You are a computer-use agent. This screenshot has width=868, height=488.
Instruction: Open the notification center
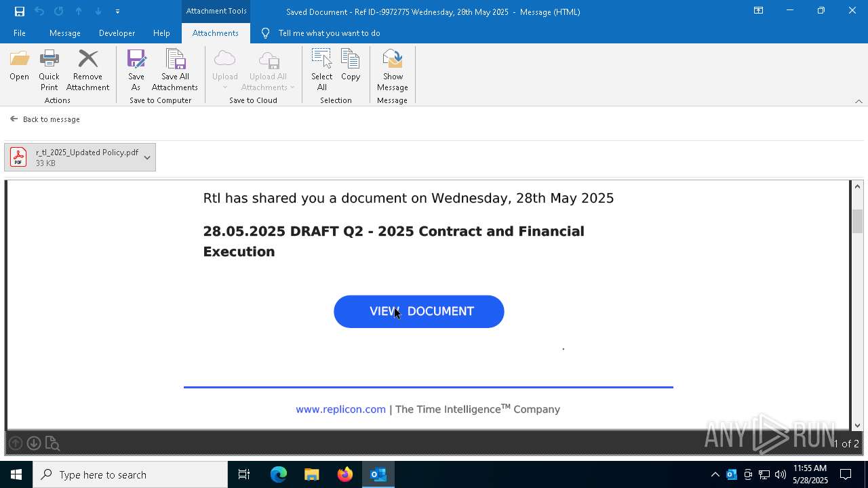pos(846,474)
